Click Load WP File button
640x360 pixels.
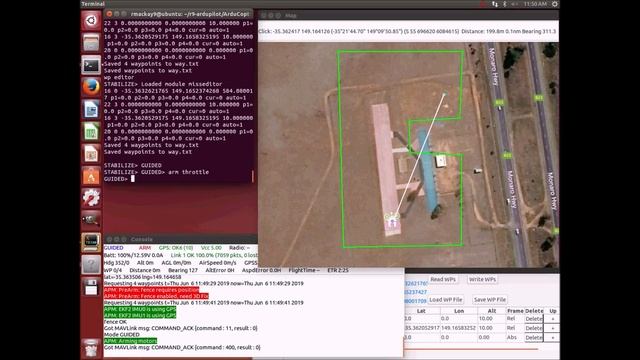pos(446,300)
